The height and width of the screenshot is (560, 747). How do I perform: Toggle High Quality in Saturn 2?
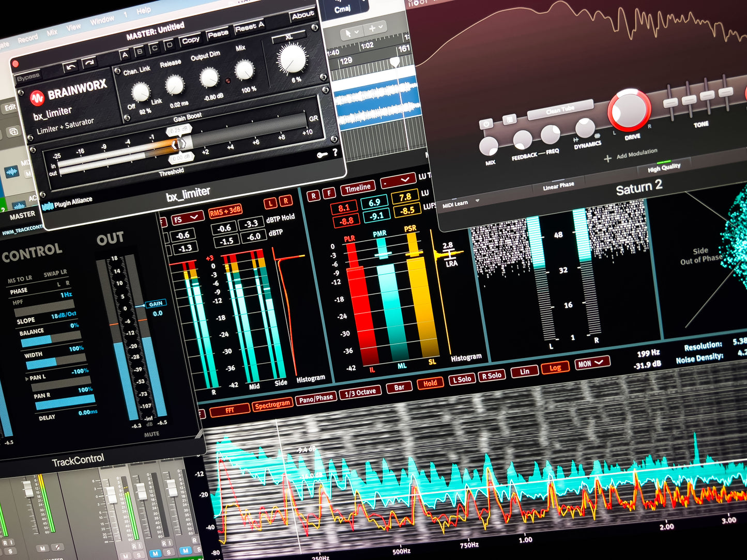coord(664,167)
